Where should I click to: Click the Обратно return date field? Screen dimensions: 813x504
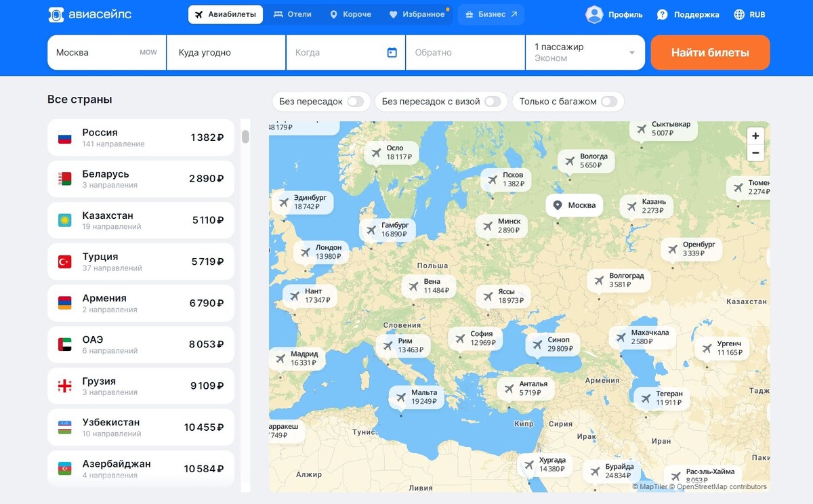click(465, 52)
